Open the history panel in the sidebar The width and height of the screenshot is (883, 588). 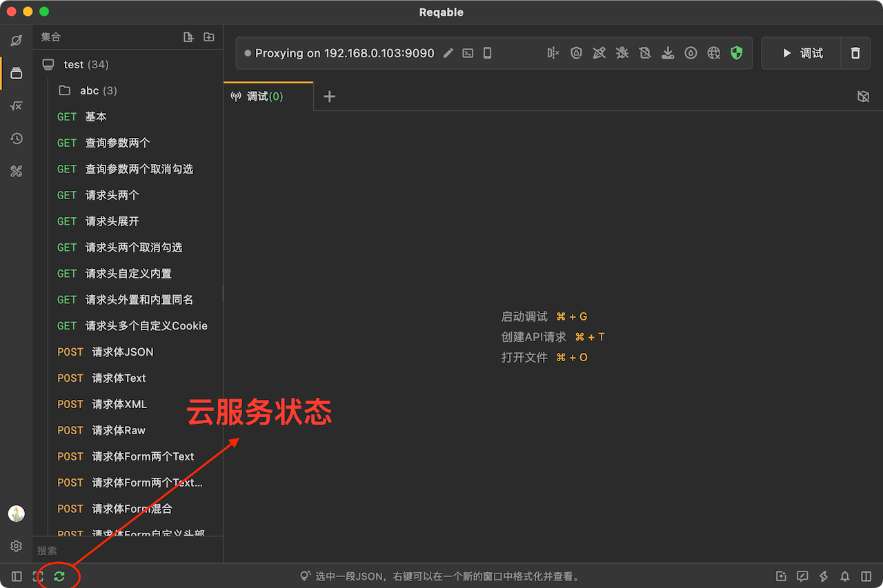coord(17,139)
